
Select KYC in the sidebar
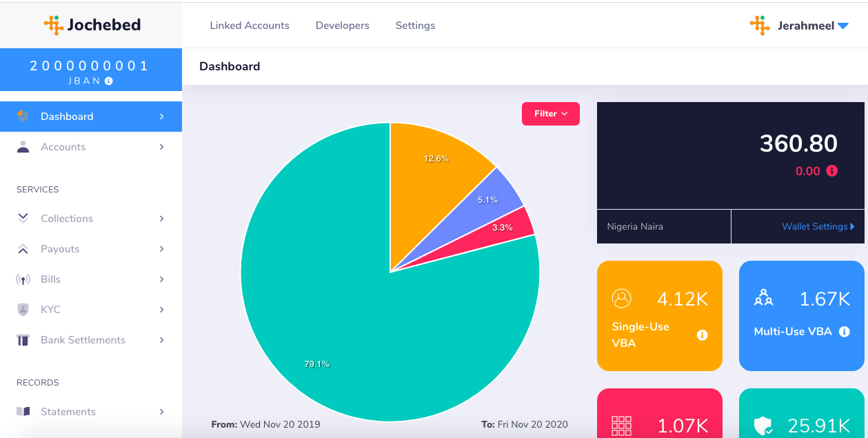pos(91,310)
